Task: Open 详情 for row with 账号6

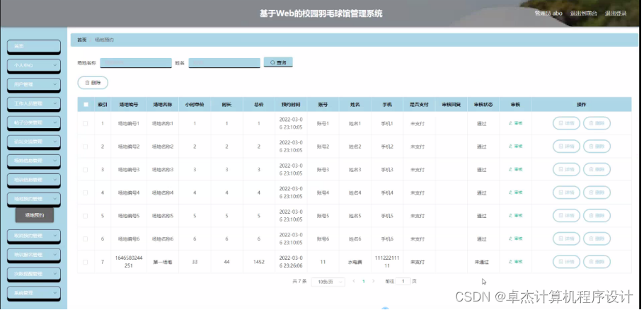Action: coord(566,239)
